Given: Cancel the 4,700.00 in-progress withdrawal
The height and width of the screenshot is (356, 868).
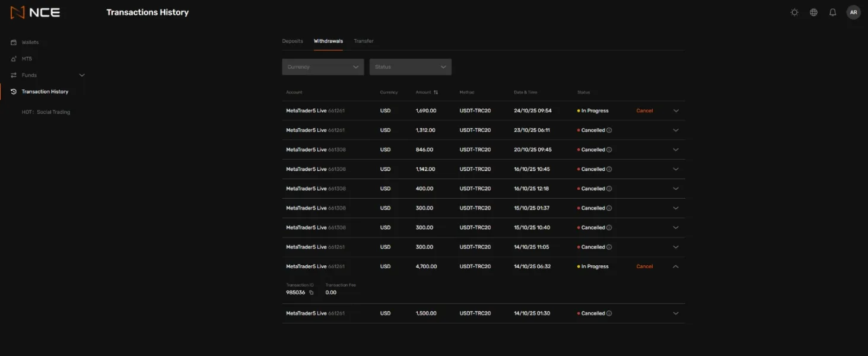Looking at the screenshot, I should tap(644, 267).
